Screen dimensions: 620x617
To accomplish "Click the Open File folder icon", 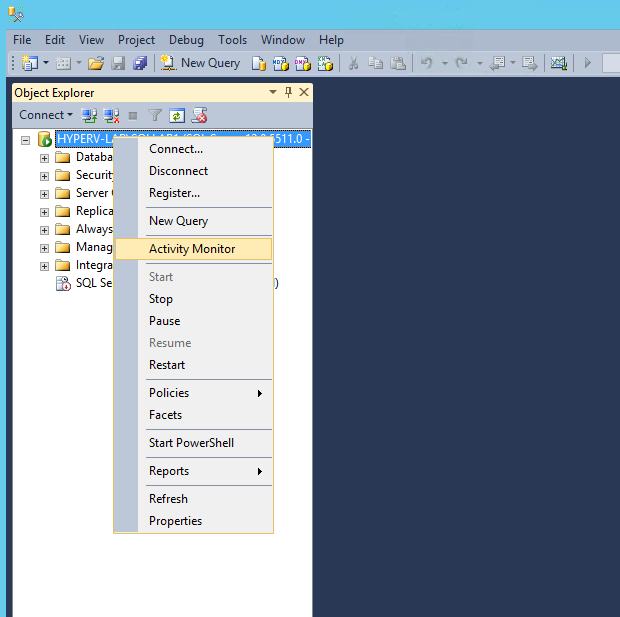I will pyautogui.click(x=96, y=63).
